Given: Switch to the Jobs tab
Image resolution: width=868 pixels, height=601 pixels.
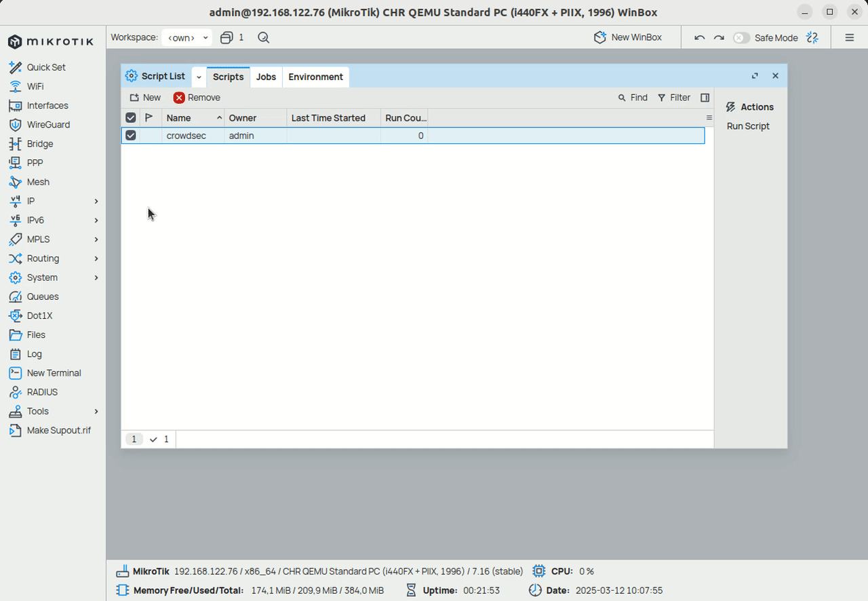Looking at the screenshot, I should (266, 77).
